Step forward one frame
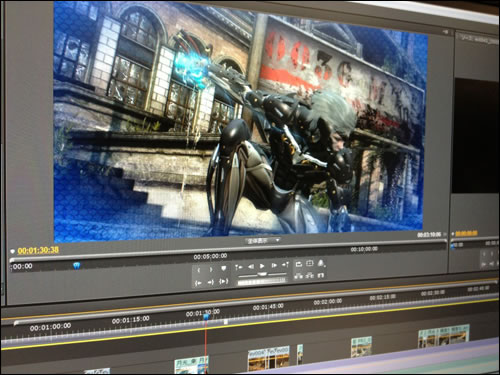The width and height of the screenshot is (500, 375). (x=274, y=265)
